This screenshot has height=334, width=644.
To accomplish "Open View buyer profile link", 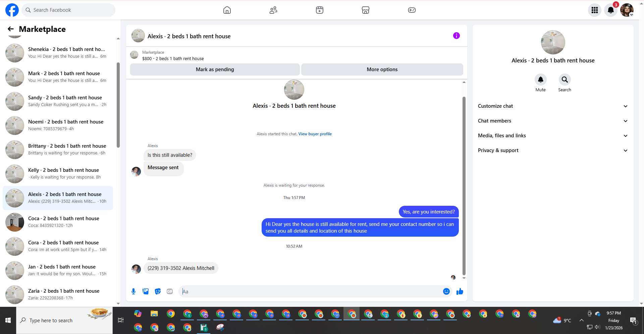I will (x=315, y=134).
